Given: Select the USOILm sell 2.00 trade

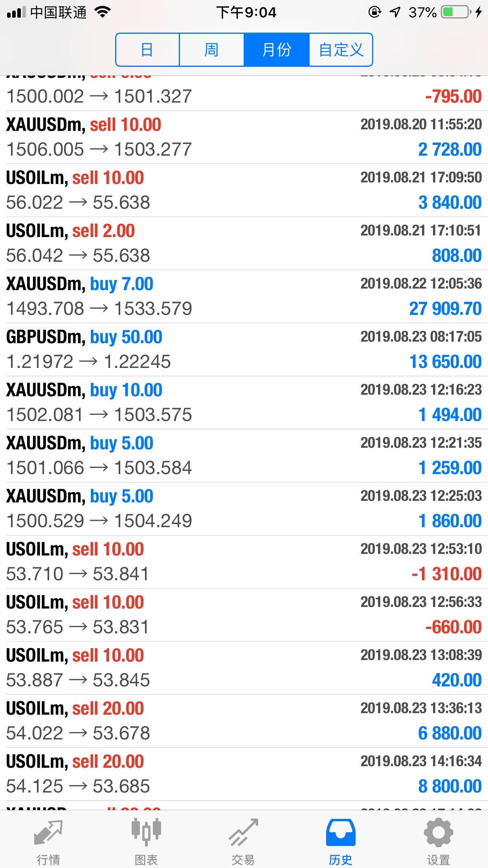Looking at the screenshot, I should point(244,243).
